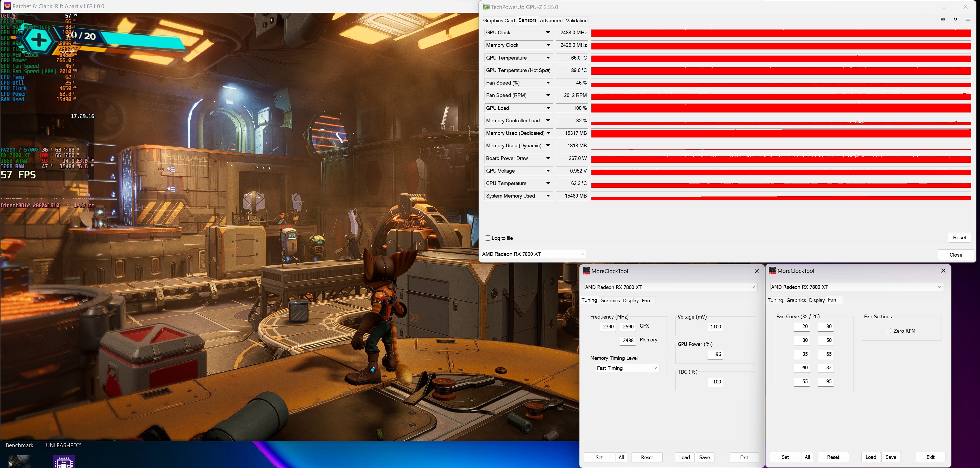Open the GPU Load sensor dropdown
This screenshot has height=468, width=980.
click(548, 108)
